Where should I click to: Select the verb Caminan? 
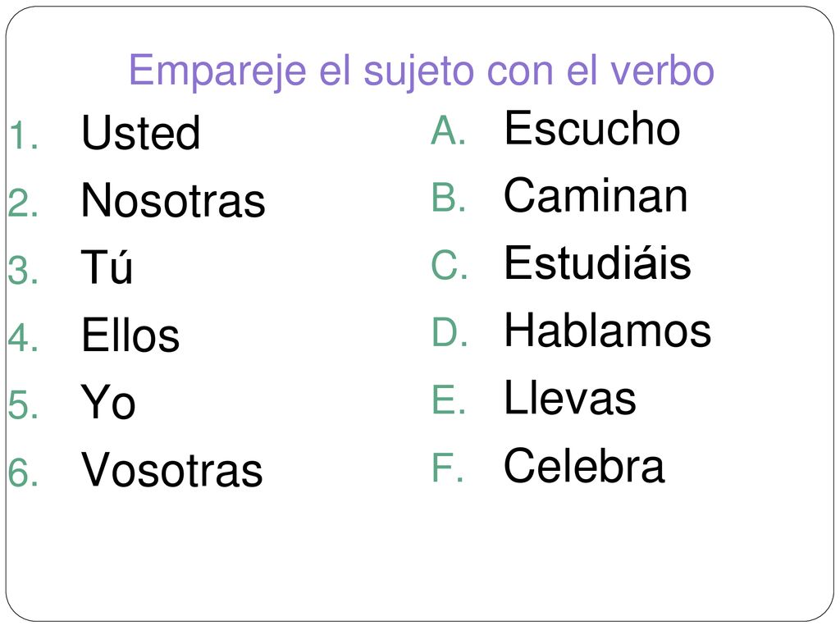point(596,196)
